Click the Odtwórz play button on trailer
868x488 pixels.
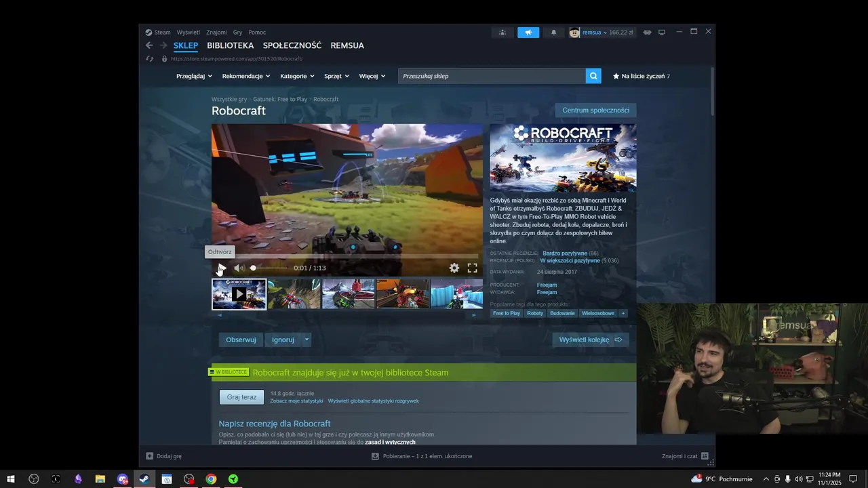point(221,268)
